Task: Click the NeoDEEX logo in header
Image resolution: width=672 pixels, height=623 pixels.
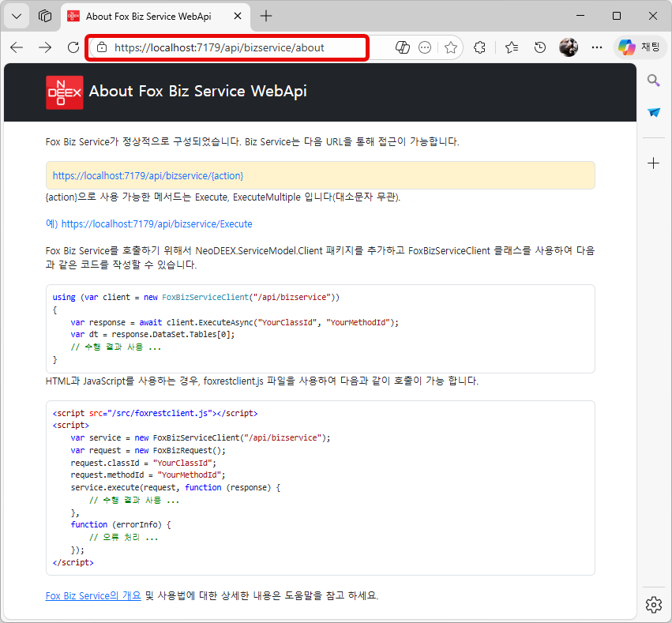Action: pyautogui.click(x=65, y=92)
